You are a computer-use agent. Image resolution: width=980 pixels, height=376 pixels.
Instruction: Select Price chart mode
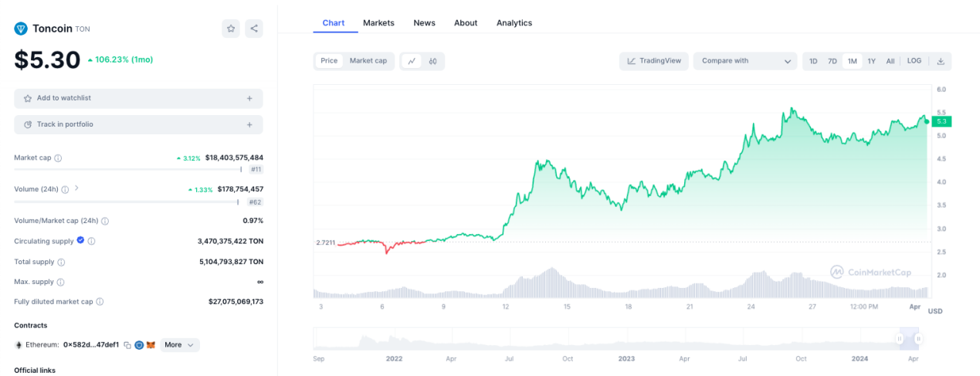click(329, 61)
